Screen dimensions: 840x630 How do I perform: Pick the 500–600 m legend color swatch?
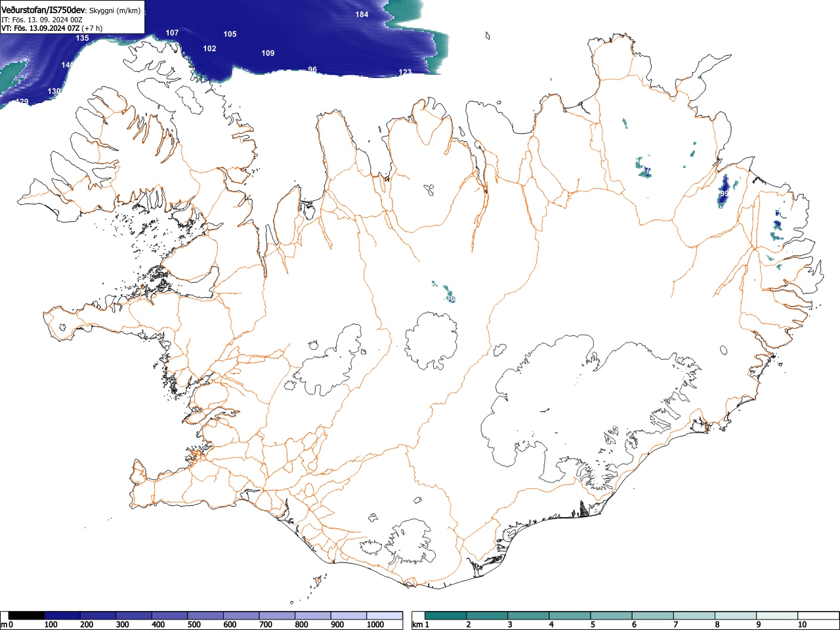pos(205,616)
